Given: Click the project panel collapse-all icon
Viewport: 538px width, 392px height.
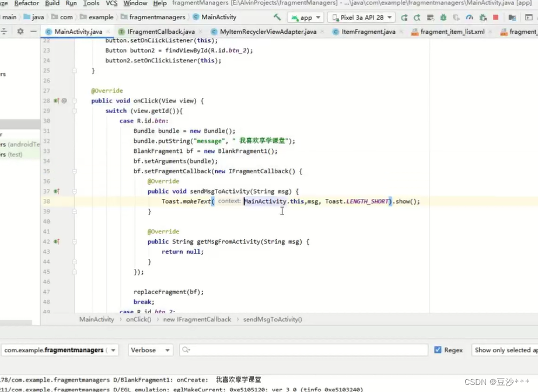Looking at the screenshot, I should click(x=4, y=32).
